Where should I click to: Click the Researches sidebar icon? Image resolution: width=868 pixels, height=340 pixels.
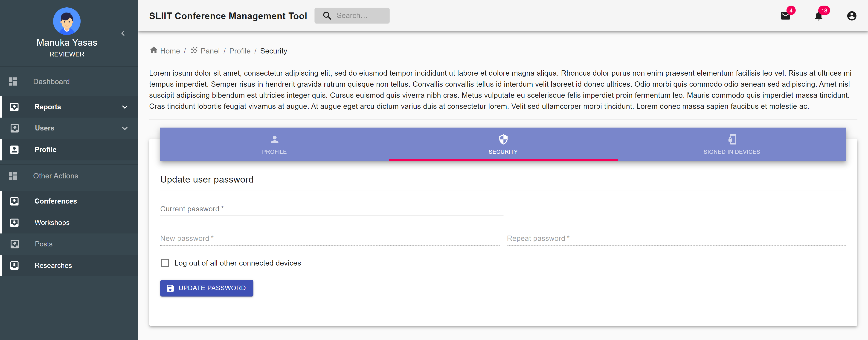pyautogui.click(x=15, y=266)
